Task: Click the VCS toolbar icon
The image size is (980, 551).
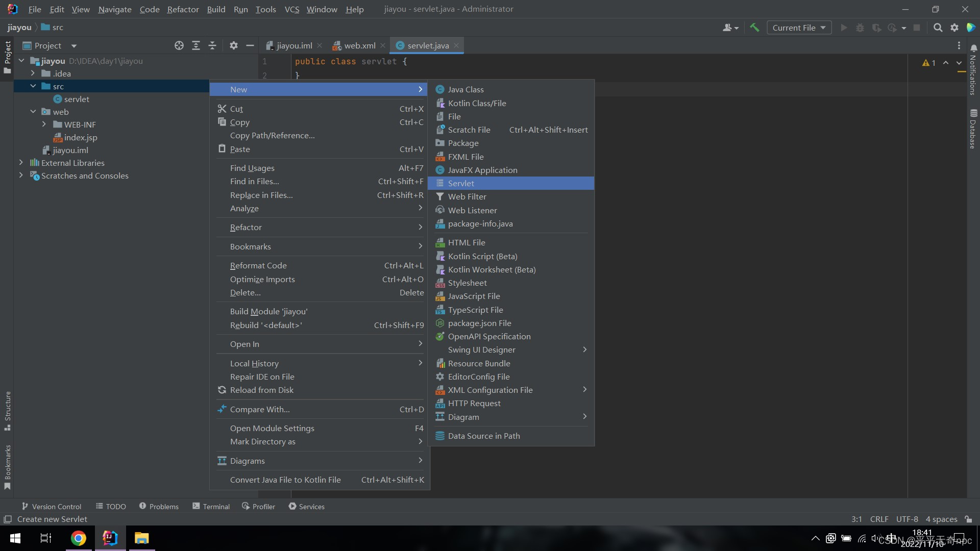Action: coord(291,9)
